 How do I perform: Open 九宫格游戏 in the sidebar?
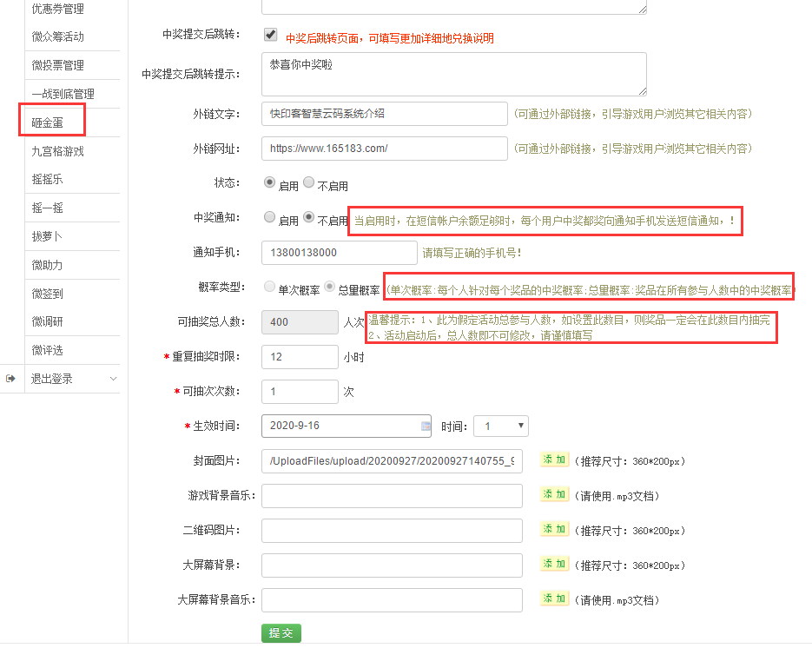tap(57, 151)
